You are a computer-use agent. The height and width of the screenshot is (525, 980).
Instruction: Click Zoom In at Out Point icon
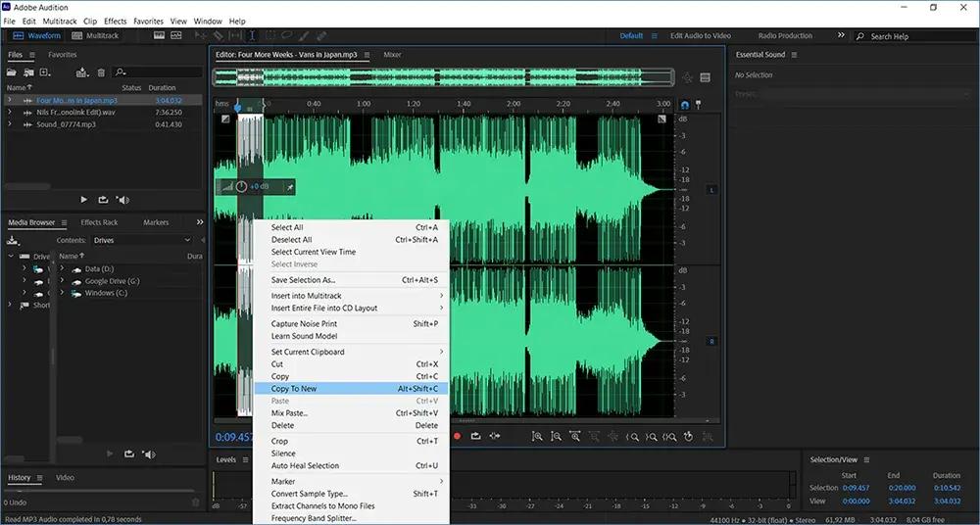click(x=651, y=437)
